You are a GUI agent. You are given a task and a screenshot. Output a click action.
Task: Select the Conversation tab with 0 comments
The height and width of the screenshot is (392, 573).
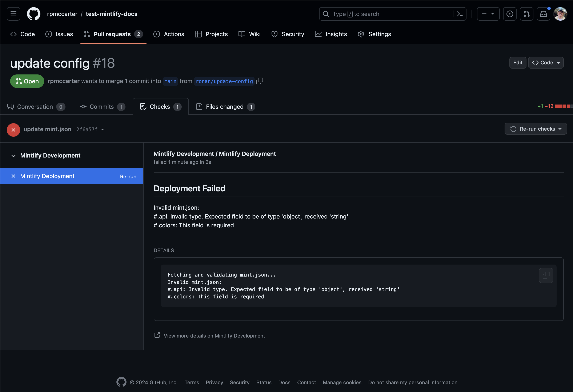(35, 107)
